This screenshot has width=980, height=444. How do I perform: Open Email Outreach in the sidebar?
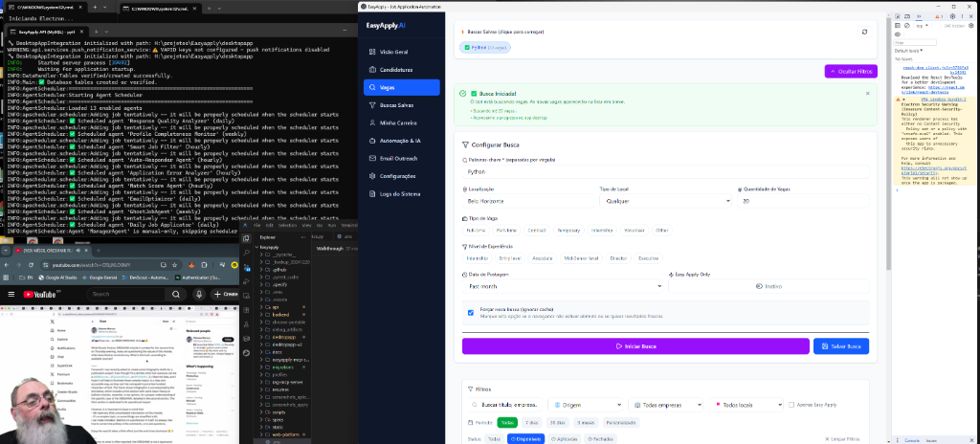pos(398,158)
